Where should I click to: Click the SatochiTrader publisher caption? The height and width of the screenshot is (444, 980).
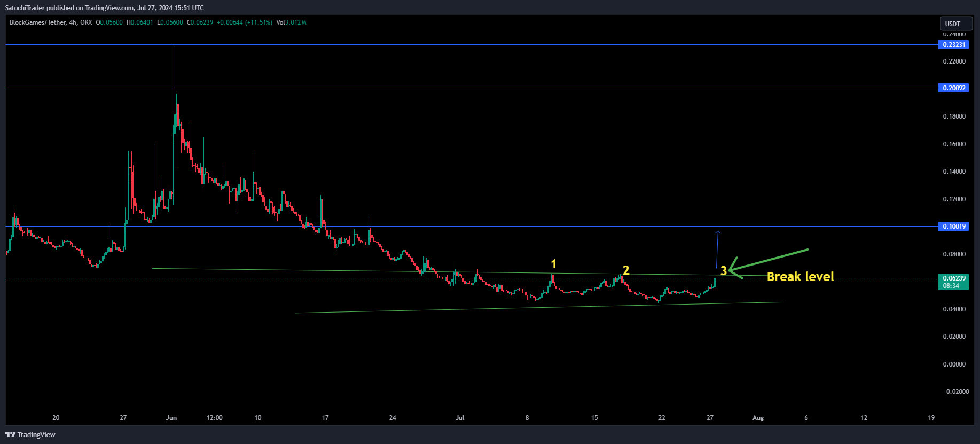(x=104, y=7)
